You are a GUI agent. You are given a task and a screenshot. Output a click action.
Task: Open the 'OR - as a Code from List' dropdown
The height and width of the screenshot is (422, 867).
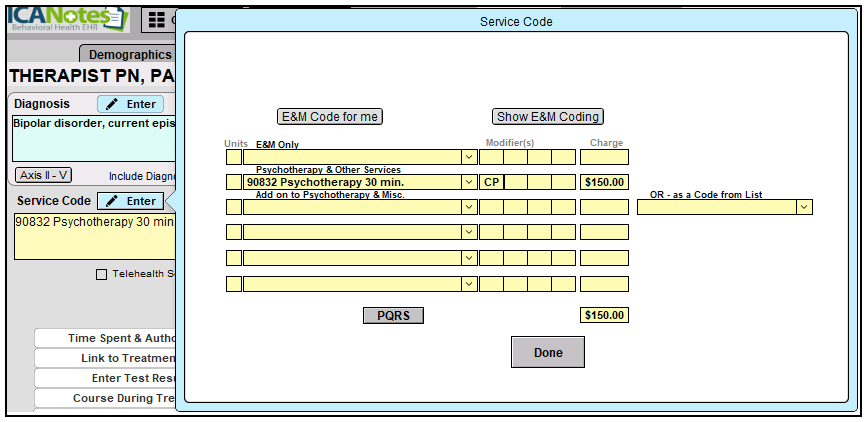click(804, 207)
